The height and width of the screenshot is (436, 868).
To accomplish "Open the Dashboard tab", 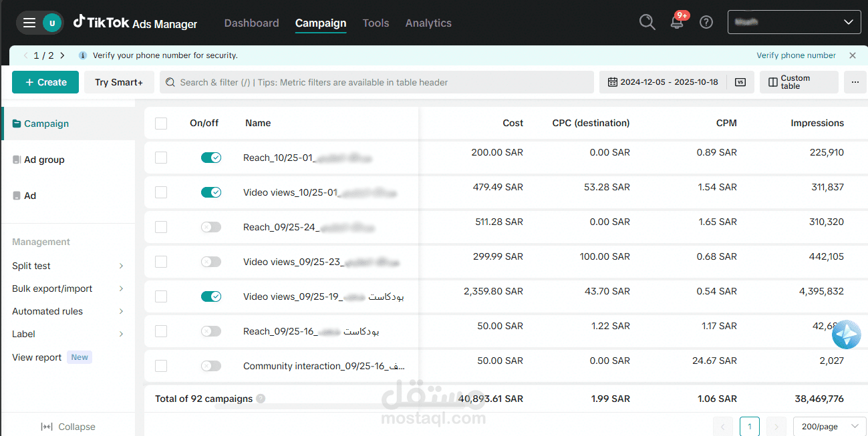I will pos(251,23).
